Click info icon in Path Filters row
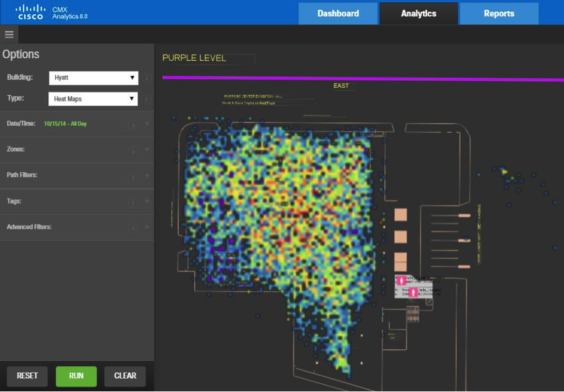 point(133,176)
